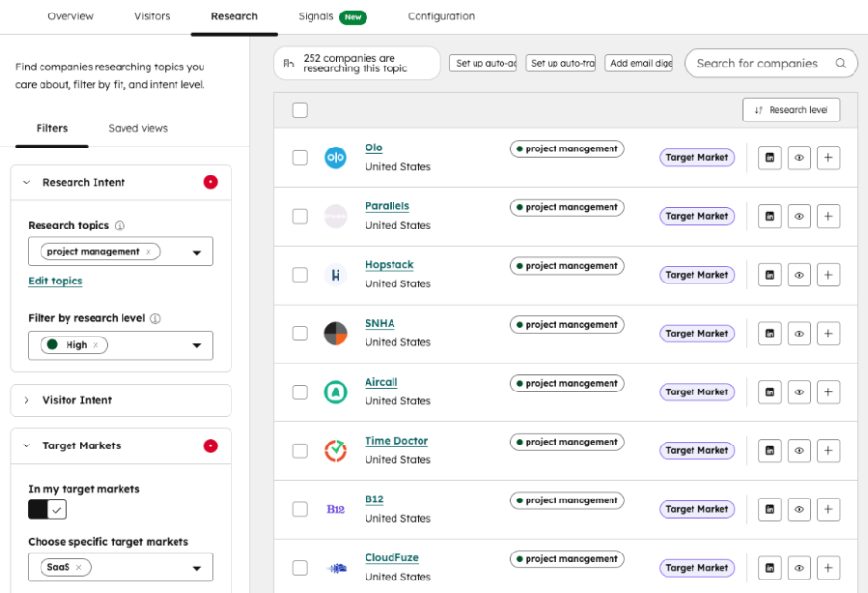Viewport: 868px width, 593px height.
Task: Click Target Market badge for SNHA
Action: (x=697, y=334)
